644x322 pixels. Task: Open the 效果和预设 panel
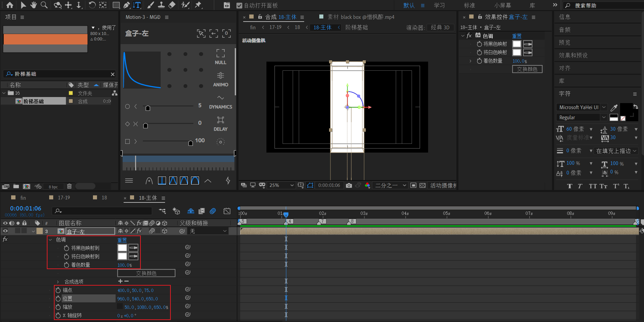pos(573,55)
